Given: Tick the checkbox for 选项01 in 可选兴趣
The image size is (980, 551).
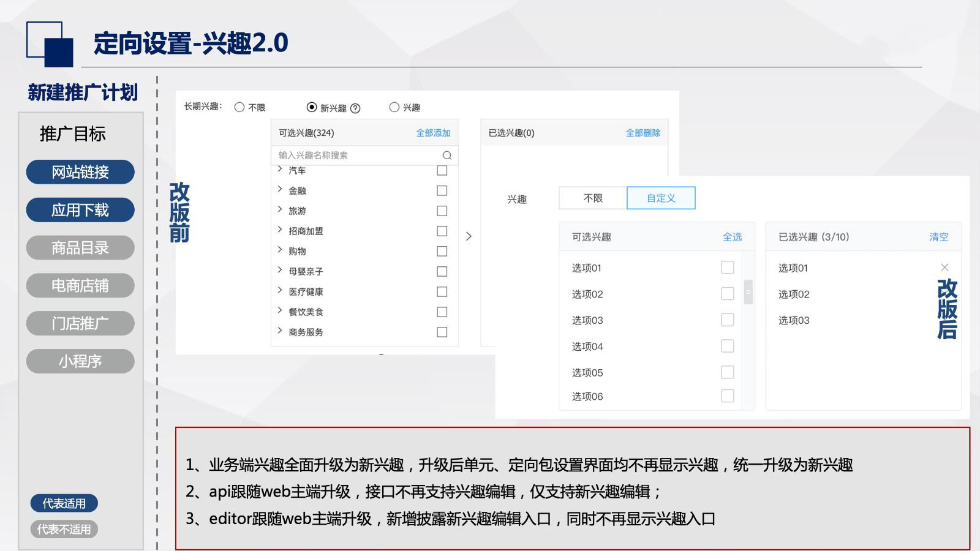Looking at the screenshot, I should (x=728, y=268).
